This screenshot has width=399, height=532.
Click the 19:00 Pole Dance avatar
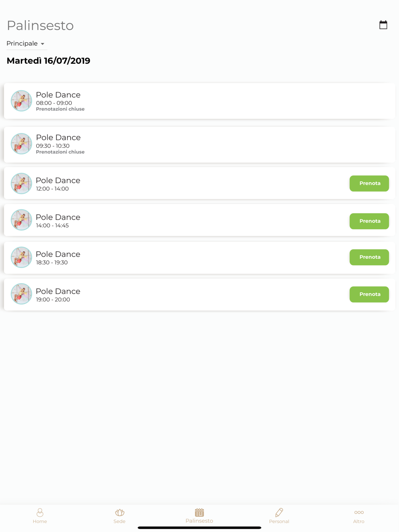point(21,294)
